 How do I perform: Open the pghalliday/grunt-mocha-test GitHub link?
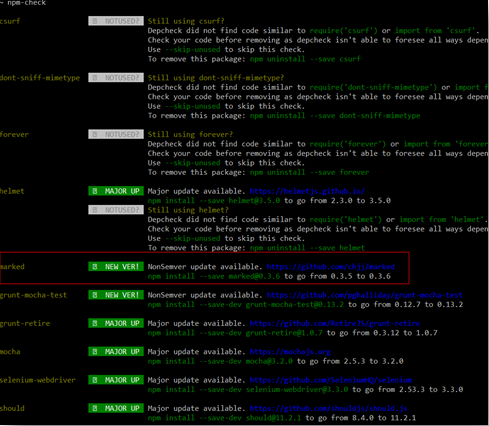click(x=365, y=295)
